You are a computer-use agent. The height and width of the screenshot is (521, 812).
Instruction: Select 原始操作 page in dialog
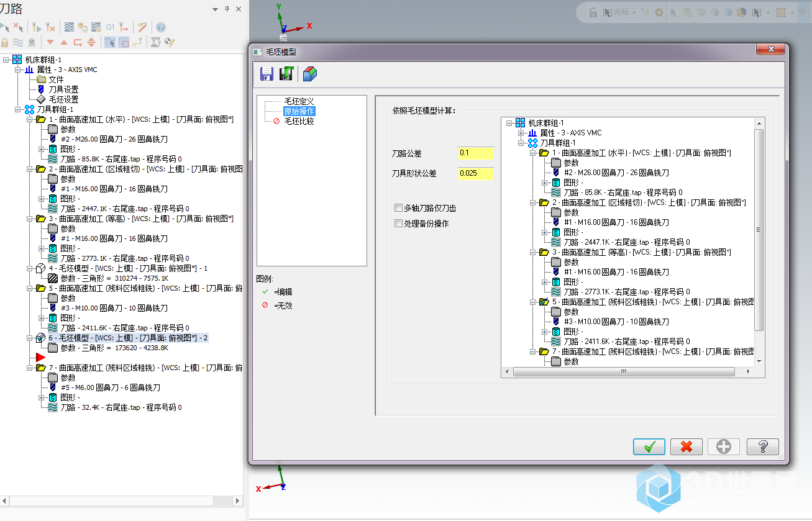[x=299, y=111]
